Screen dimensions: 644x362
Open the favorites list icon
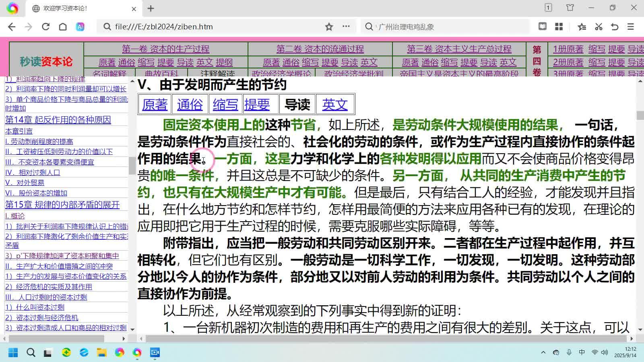point(581,26)
